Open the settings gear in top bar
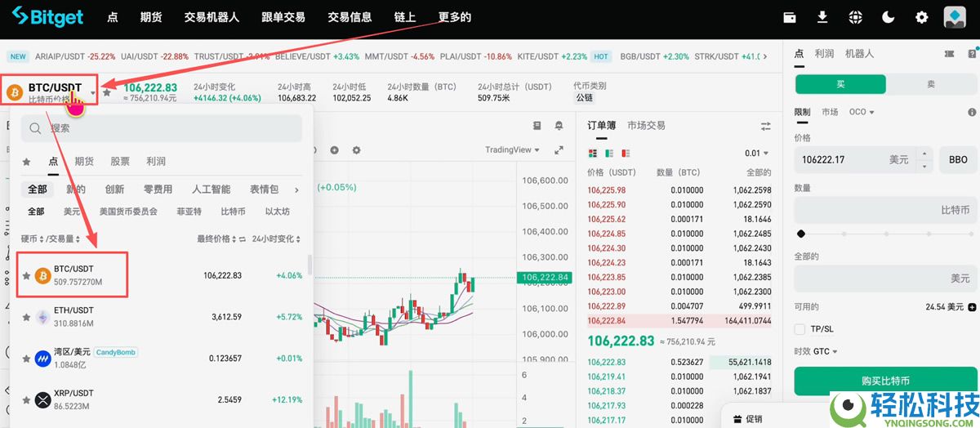The height and width of the screenshot is (428, 980). pos(922,17)
